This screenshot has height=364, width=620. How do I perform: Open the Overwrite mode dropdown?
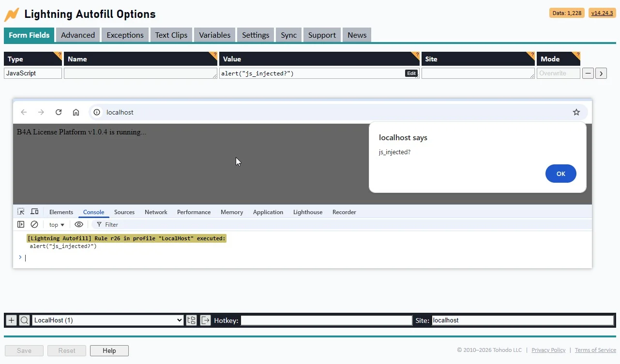point(559,73)
